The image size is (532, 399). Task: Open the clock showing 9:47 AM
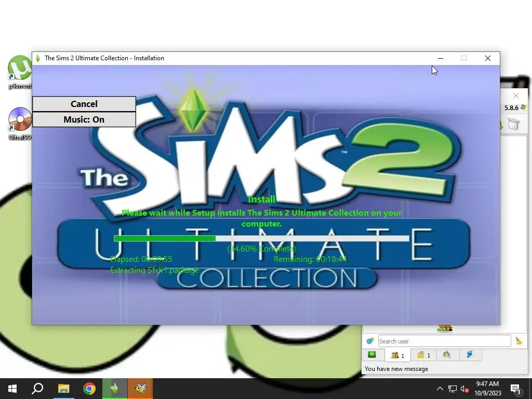[x=487, y=389]
